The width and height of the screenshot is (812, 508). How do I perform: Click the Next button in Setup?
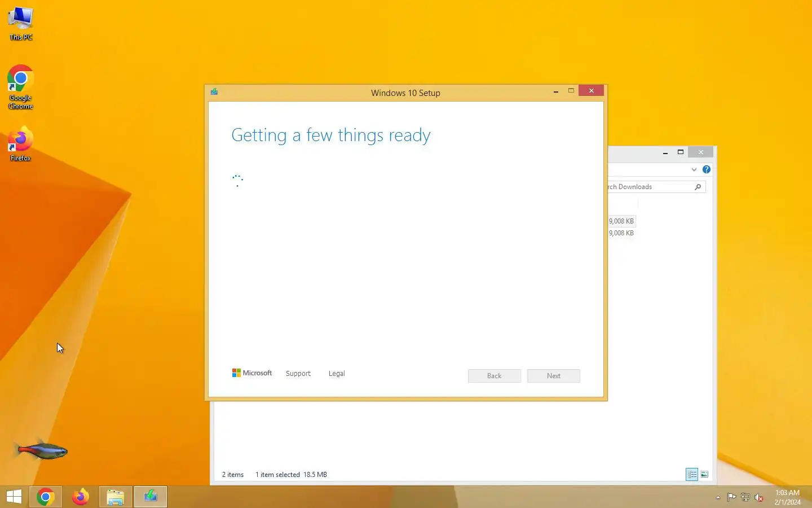point(554,376)
